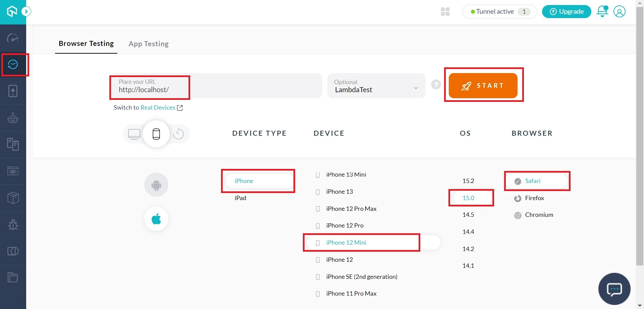Click the LambdaTest logo home icon

click(x=12, y=12)
